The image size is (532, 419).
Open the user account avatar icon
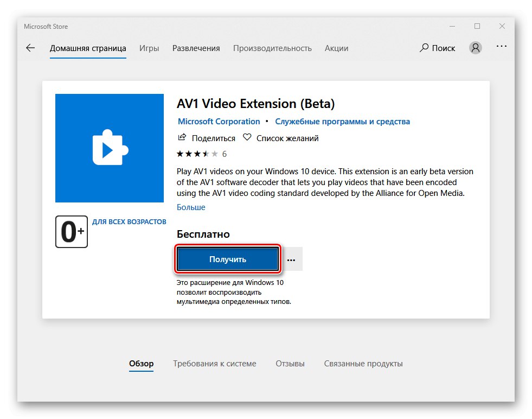pyautogui.click(x=476, y=48)
